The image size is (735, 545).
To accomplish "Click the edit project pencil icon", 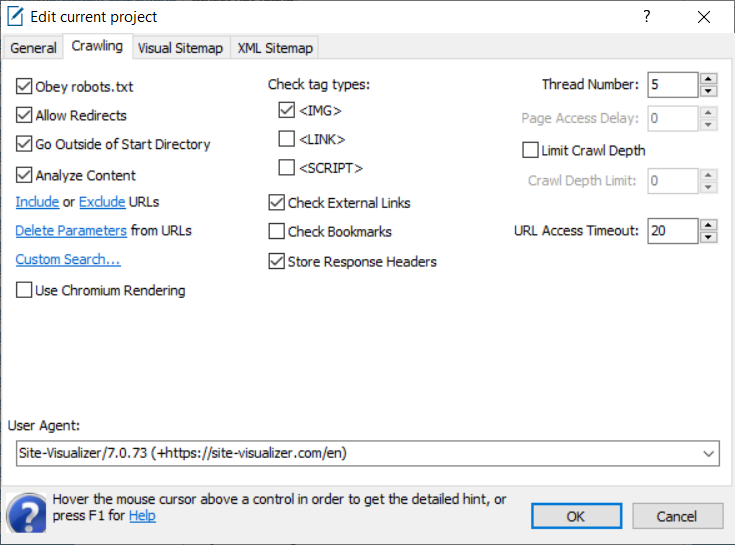I will [16, 17].
